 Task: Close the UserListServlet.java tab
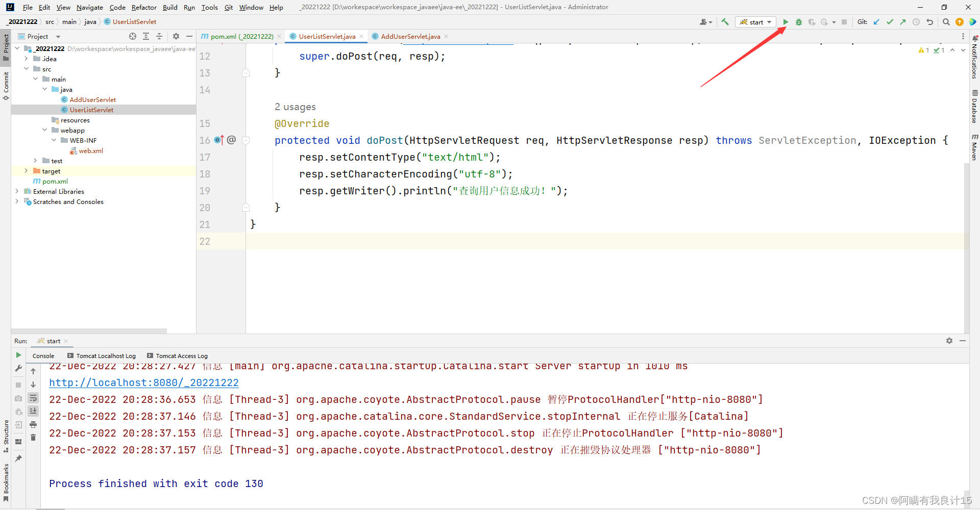pyautogui.click(x=361, y=36)
